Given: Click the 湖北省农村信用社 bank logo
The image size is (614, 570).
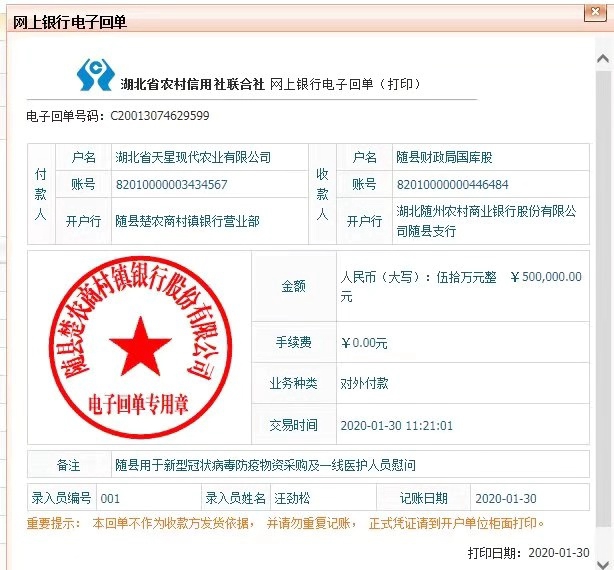Looking at the screenshot, I should click(x=98, y=74).
